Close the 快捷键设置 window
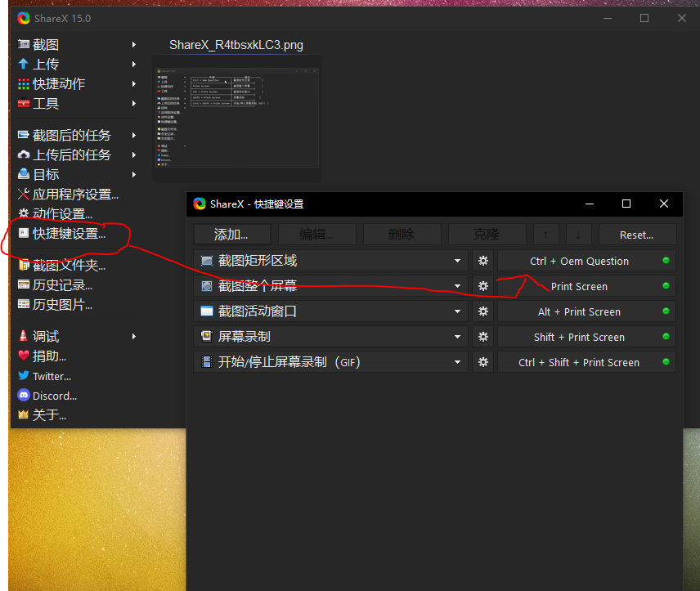Screen dimensions: 700x591 point(664,204)
